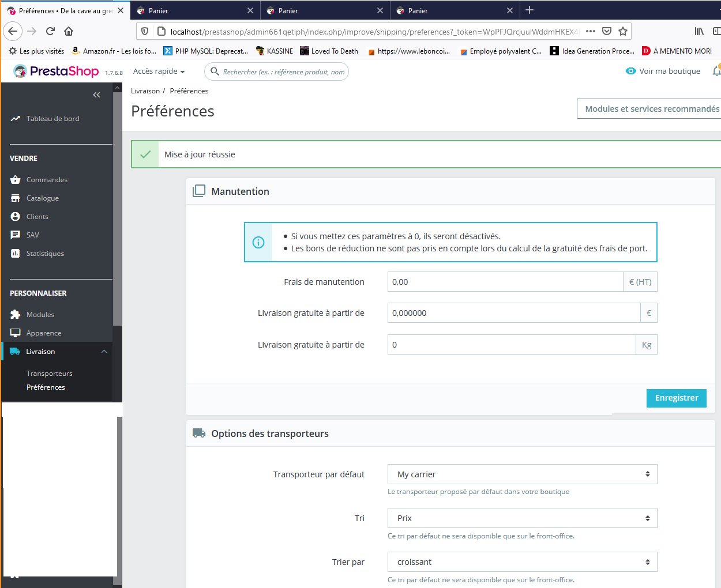The height and width of the screenshot is (588, 721).
Task: Click the browser back arrow
Action: click(13, 31)
